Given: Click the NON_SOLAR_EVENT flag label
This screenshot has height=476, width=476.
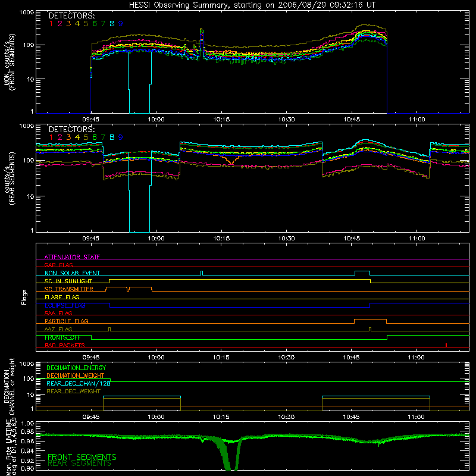Looking at the screenshot, I should click(x=72, y=273).
